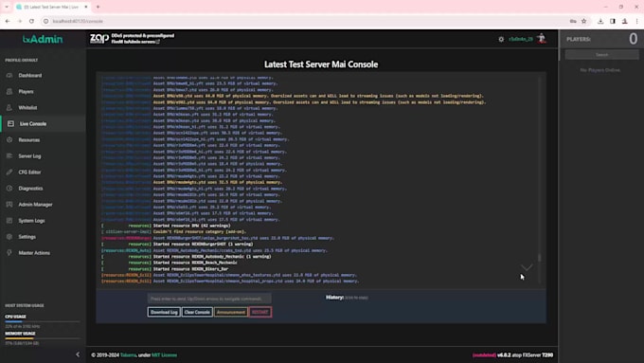Open the browser three-dot menu
The image size is (644, 363).
(x=636, y=21)
